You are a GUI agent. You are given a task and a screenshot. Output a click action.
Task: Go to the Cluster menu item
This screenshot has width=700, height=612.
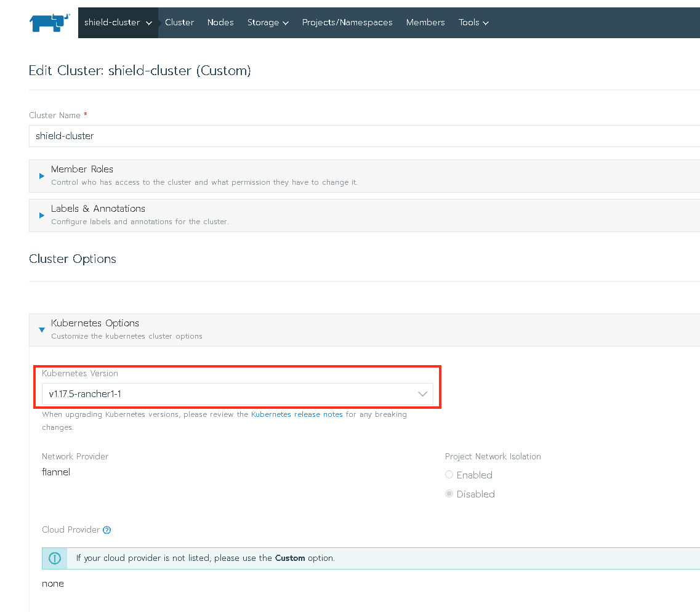[179, 22]
